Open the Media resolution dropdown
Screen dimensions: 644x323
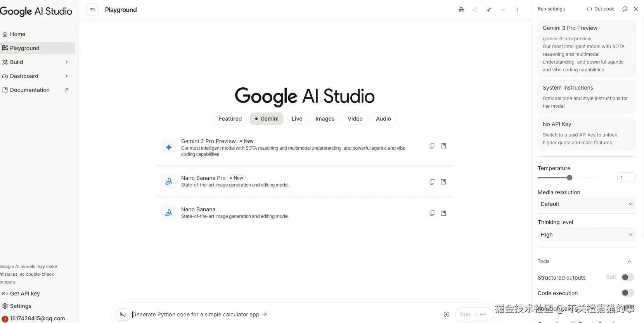coord(586,204)
